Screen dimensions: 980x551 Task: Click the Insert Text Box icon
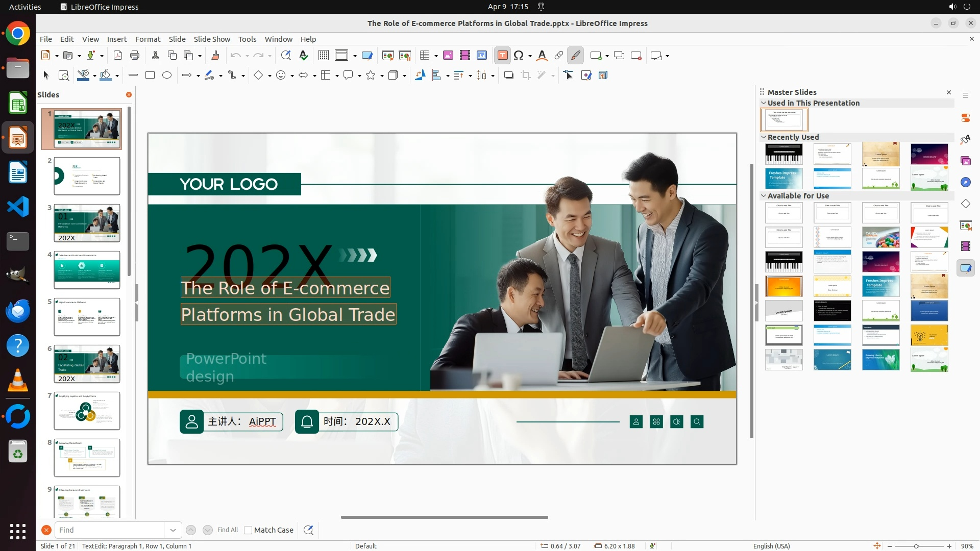click(x=502, y=56)
